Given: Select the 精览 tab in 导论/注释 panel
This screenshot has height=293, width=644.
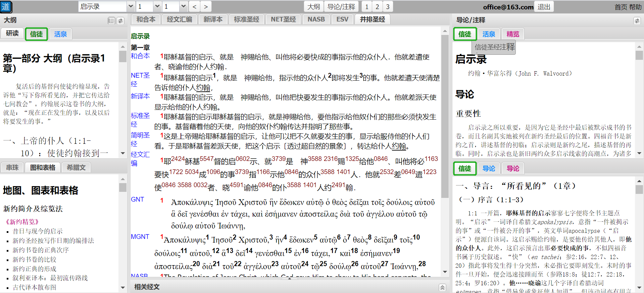Looking at the screenshot, I should pyautogui.click(x=512, y=34).
